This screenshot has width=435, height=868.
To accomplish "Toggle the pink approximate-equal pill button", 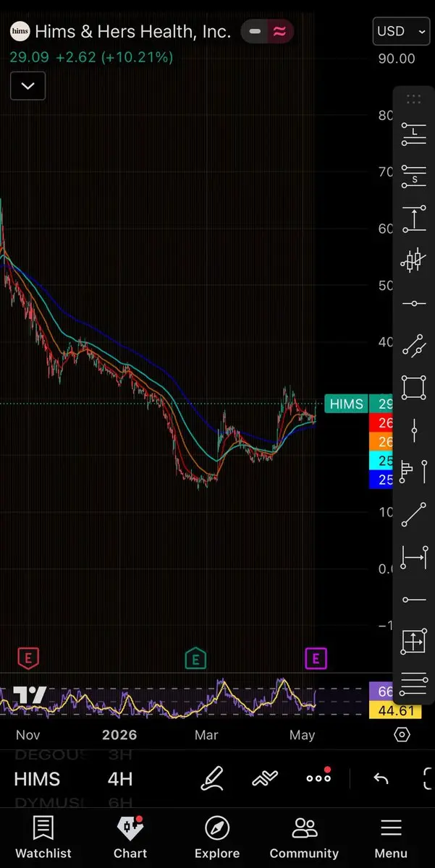I will (x=279, y=32).
